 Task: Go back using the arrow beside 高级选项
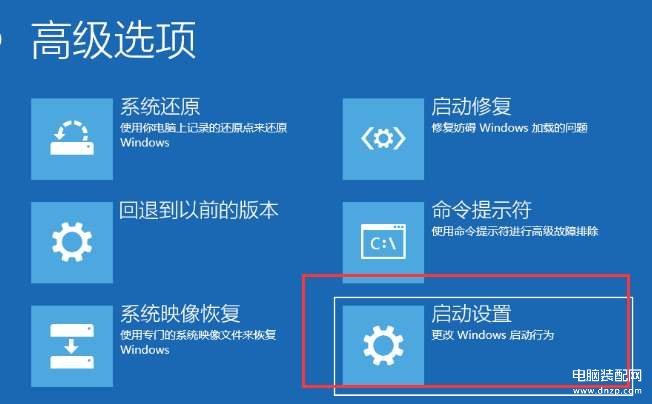pyautogui.click(x=1, y=40)
